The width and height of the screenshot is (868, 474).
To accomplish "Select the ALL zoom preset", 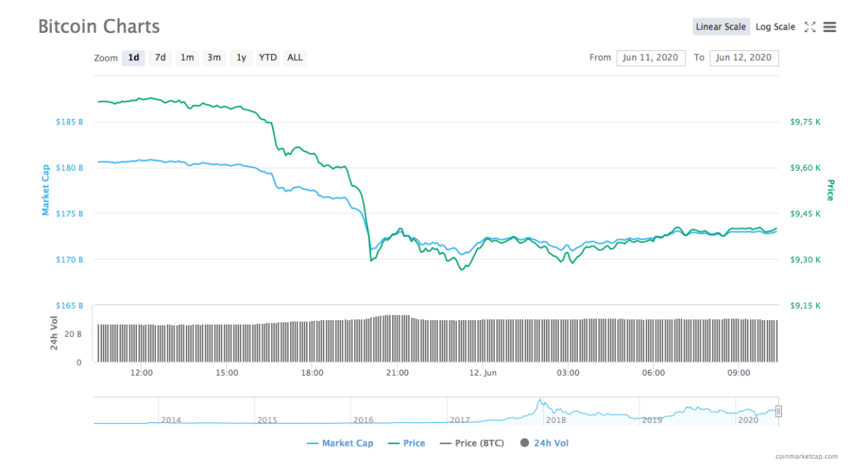I will (294, 57).
